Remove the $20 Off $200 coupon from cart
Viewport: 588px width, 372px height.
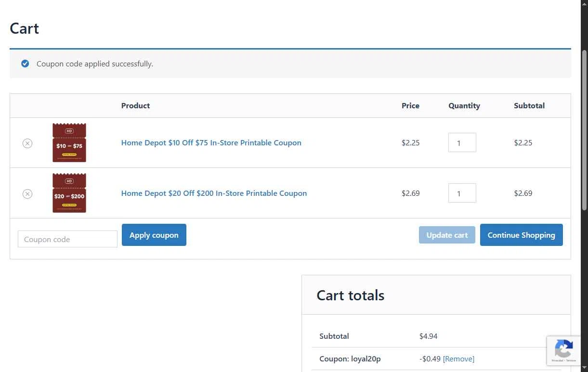pos(27,193)
